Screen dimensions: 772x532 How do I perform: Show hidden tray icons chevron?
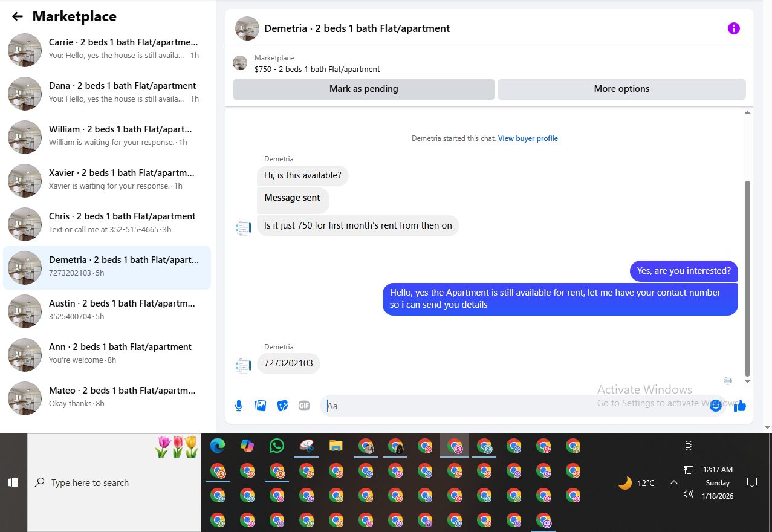pyautogui.click(x=673, y=482)
